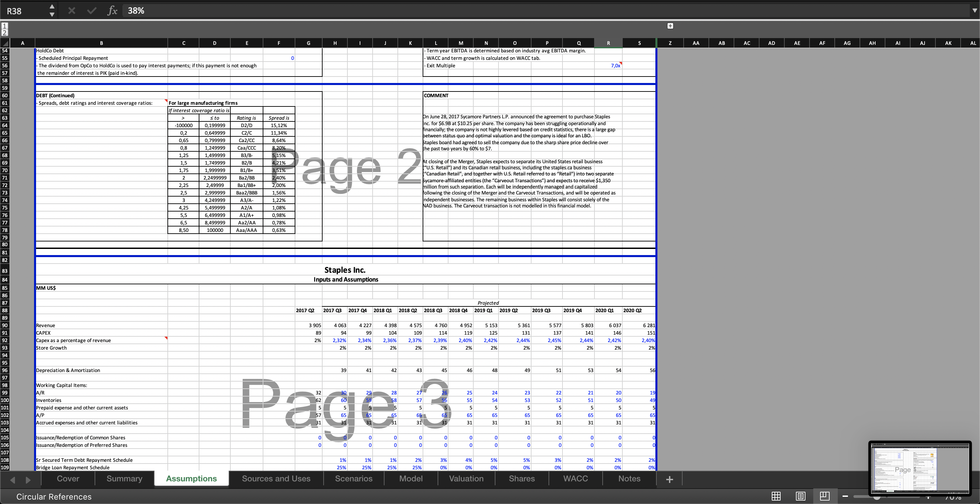Switch to Normal view in the status bar

point(776,496)
